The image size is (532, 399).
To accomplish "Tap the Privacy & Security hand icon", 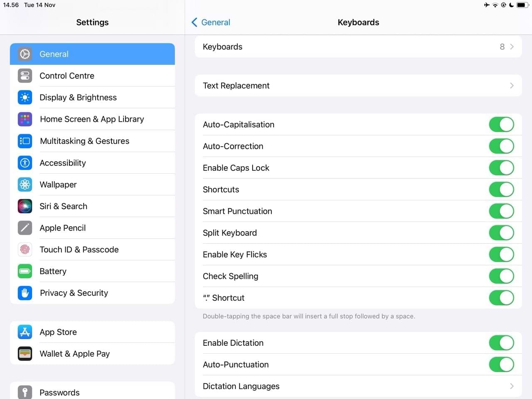I will 25,293.
